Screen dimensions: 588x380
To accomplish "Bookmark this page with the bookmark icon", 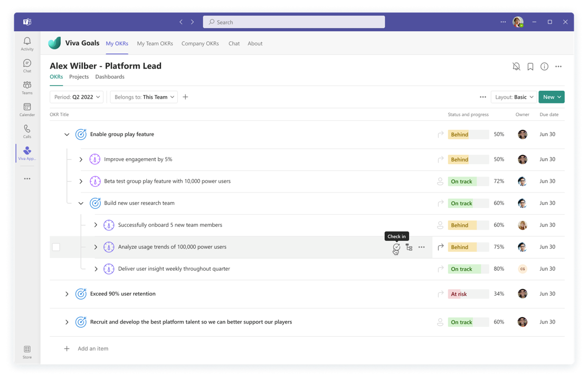I will [530, 66].
